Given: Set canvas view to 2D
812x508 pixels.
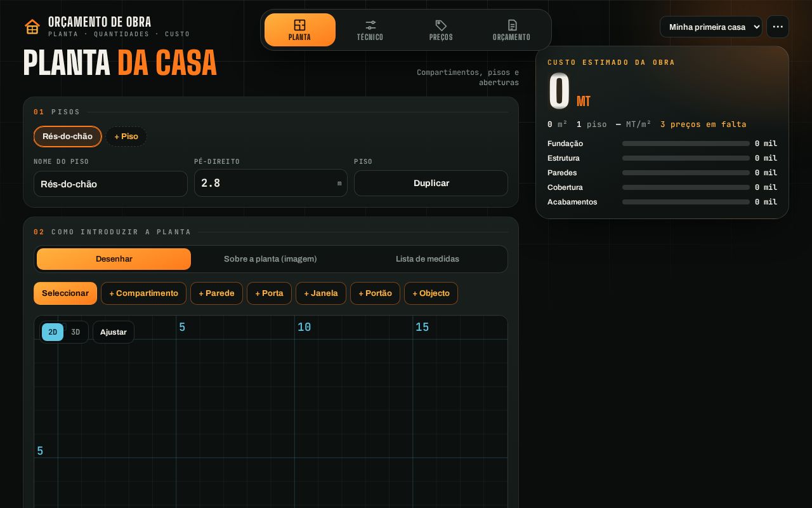Looking at the screenshot, I should (53, 332).
